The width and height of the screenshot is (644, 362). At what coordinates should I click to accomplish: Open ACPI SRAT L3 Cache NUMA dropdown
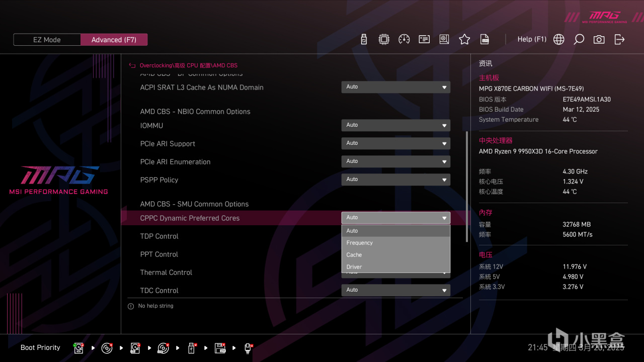[396, 87]
